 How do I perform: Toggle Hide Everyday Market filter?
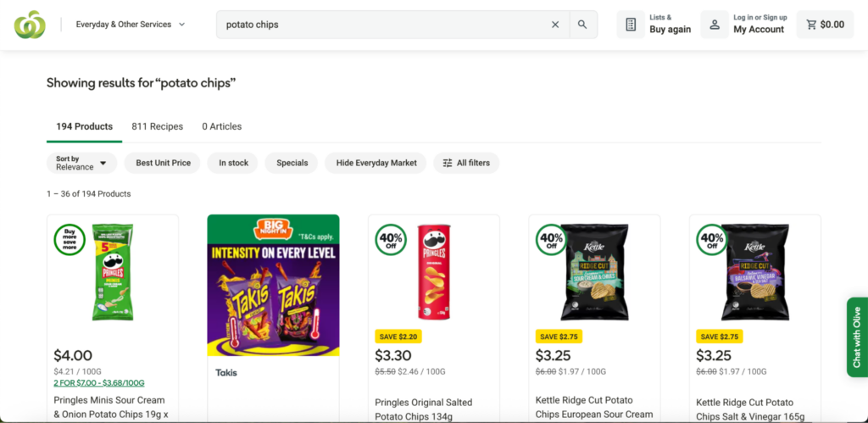[x=376, y=163]
